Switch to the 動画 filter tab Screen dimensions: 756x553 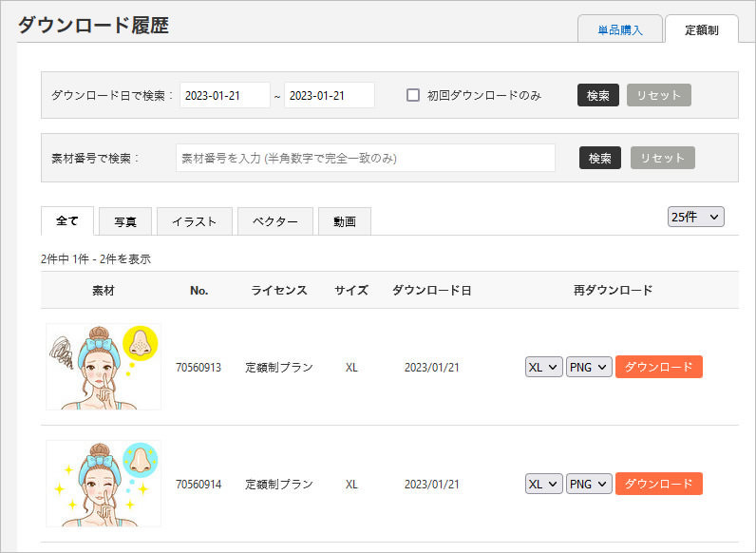point(344,221)
